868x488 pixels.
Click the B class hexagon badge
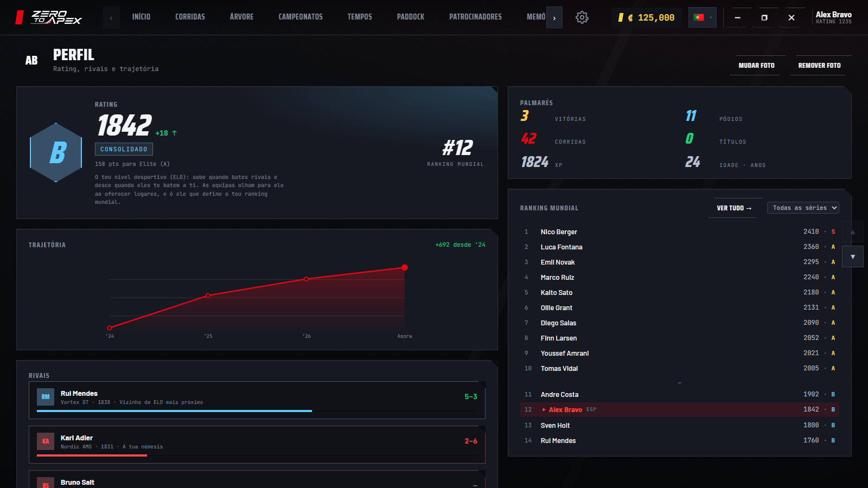[x=56, y=152]
